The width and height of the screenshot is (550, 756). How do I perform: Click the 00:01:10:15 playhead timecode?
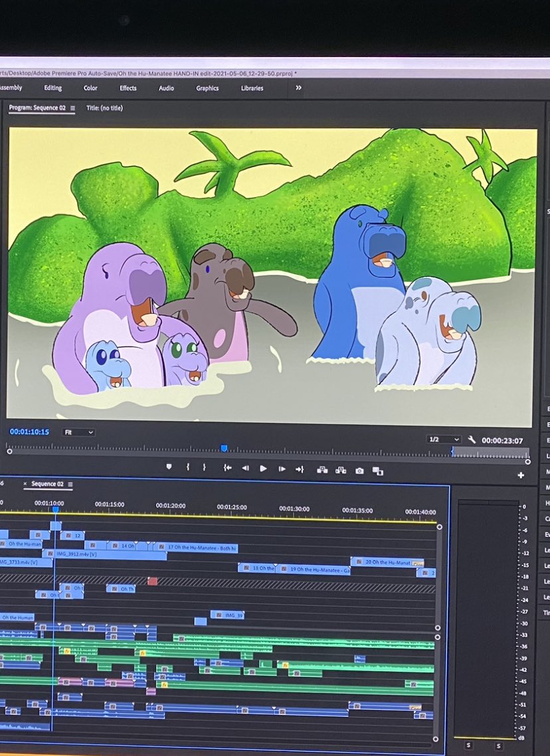click(29, 431)
